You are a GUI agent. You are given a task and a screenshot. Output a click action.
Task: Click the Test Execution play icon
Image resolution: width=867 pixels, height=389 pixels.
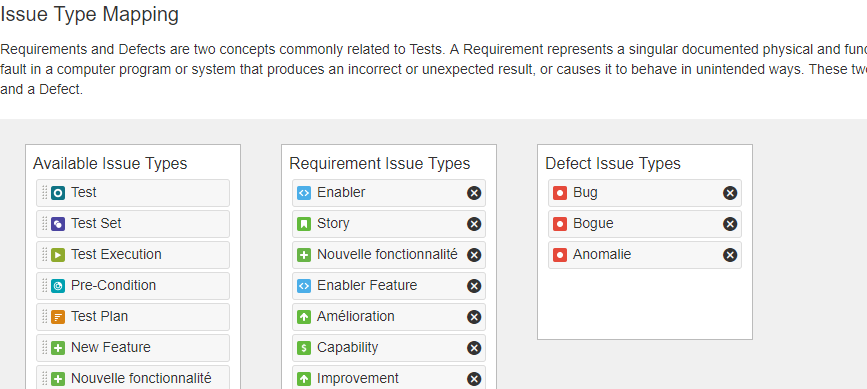tap(58, 255)
